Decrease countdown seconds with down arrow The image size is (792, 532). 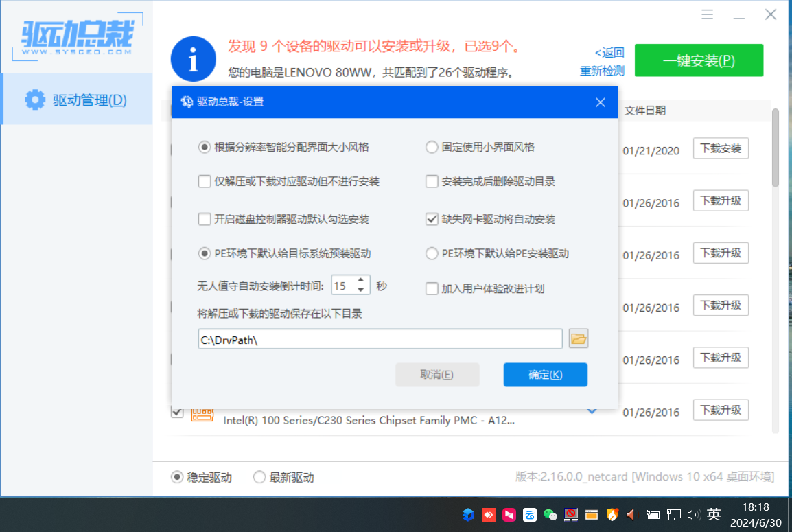click(x=361, y=290)
